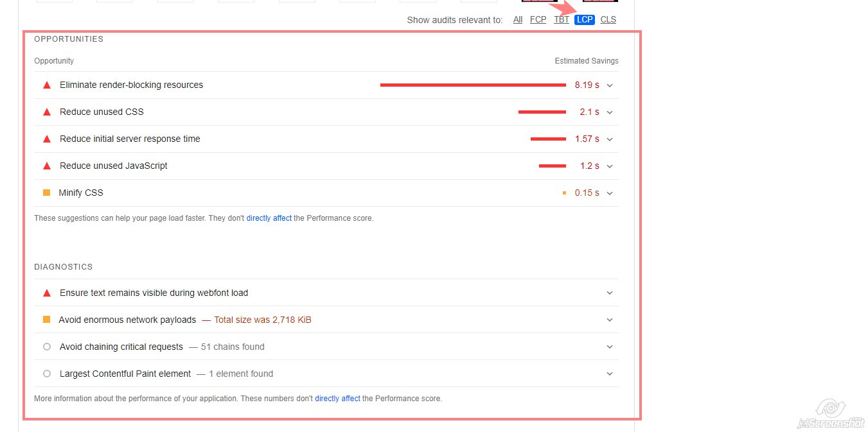Image resolution: width=868 pixels, height=432 pixels.
Task: Click orange square icon beside Minify CSS
Action: [x=46, y=193]
